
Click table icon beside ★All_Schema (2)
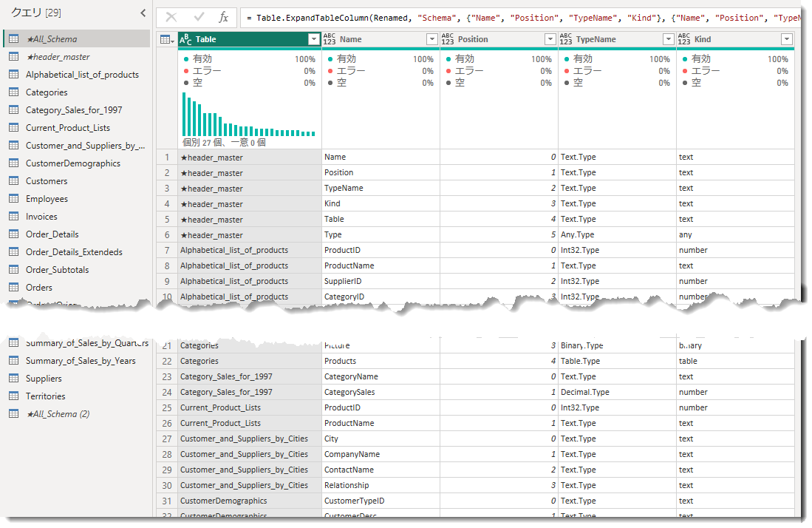[14, 414]
